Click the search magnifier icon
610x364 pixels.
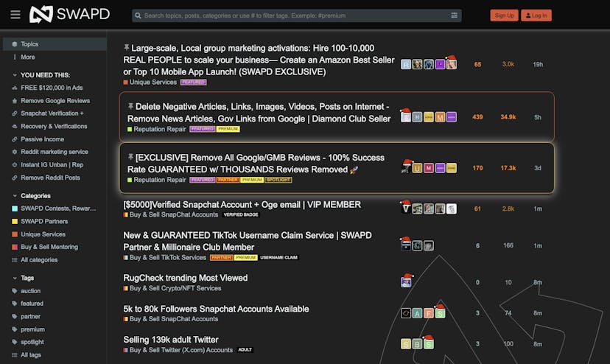(x=138, y=15)
